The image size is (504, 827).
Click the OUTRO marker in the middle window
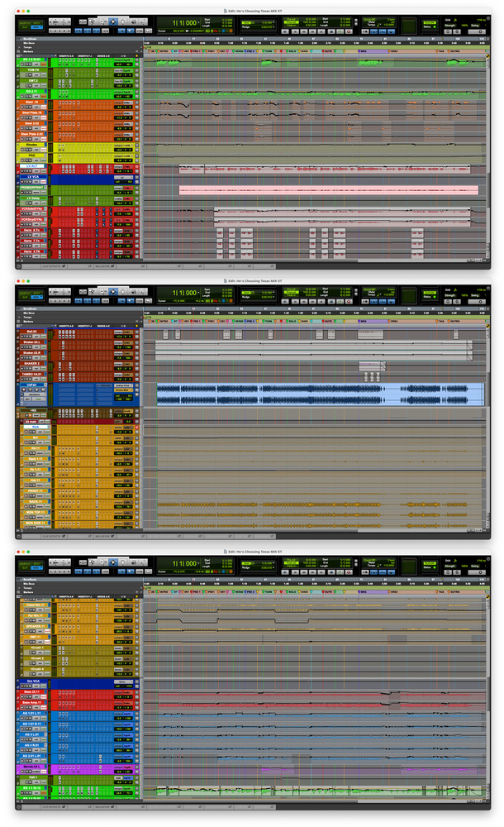point(454,321)
